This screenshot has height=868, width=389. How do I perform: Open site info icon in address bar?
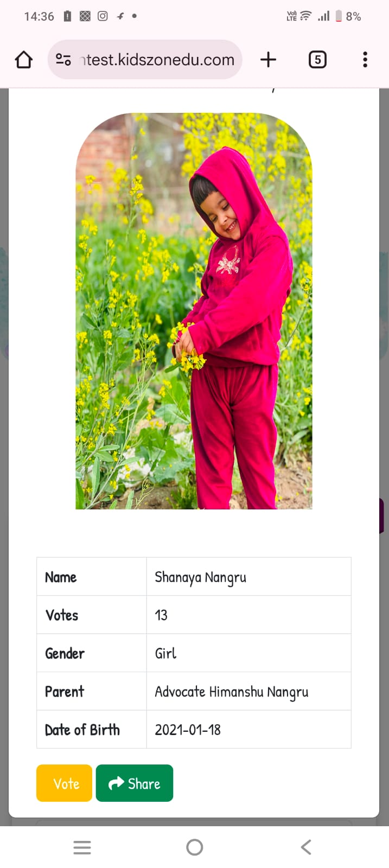coord(63,60)
